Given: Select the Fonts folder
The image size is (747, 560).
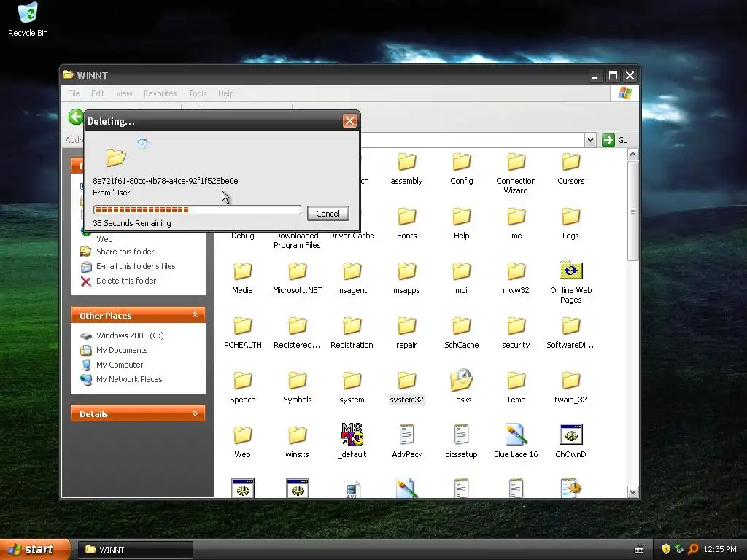Looking at the screenshot, I should (x=406, y=224).
